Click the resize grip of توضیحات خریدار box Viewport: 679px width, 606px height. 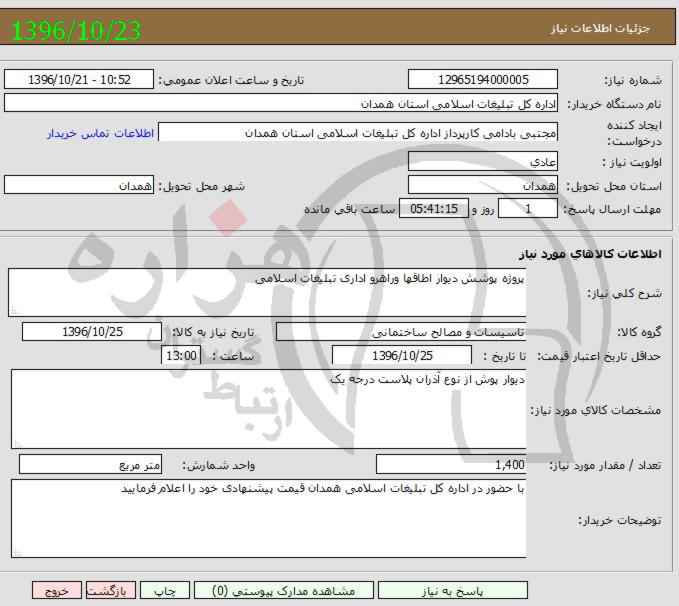coord(17,552)
